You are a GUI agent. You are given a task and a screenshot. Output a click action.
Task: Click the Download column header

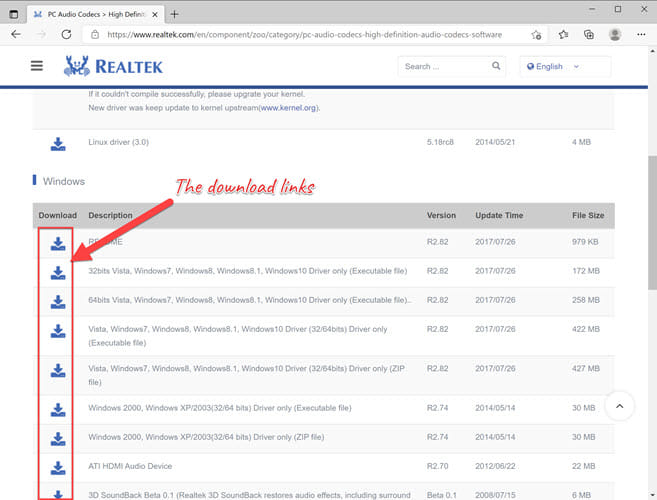click(x=57, y=215)
